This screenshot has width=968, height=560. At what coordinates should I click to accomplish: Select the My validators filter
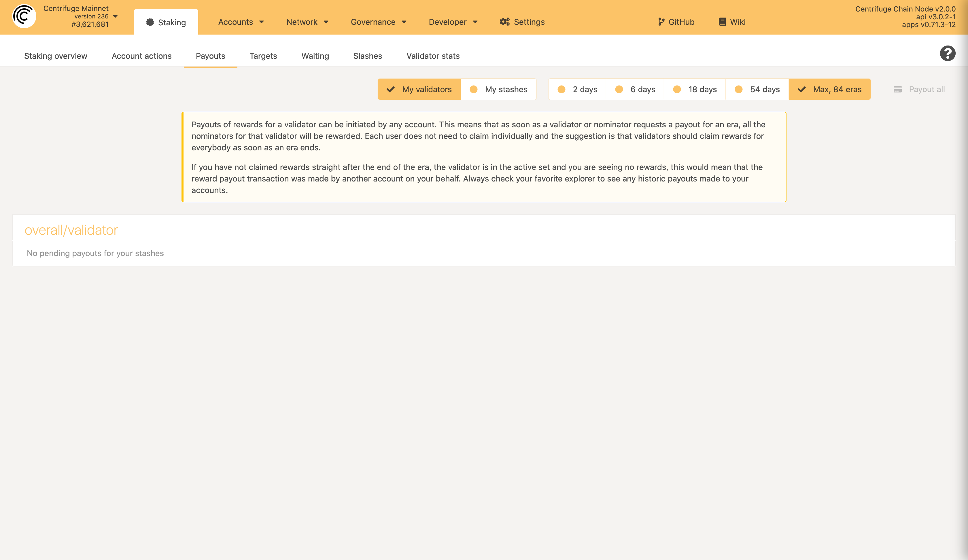[419, 89]
